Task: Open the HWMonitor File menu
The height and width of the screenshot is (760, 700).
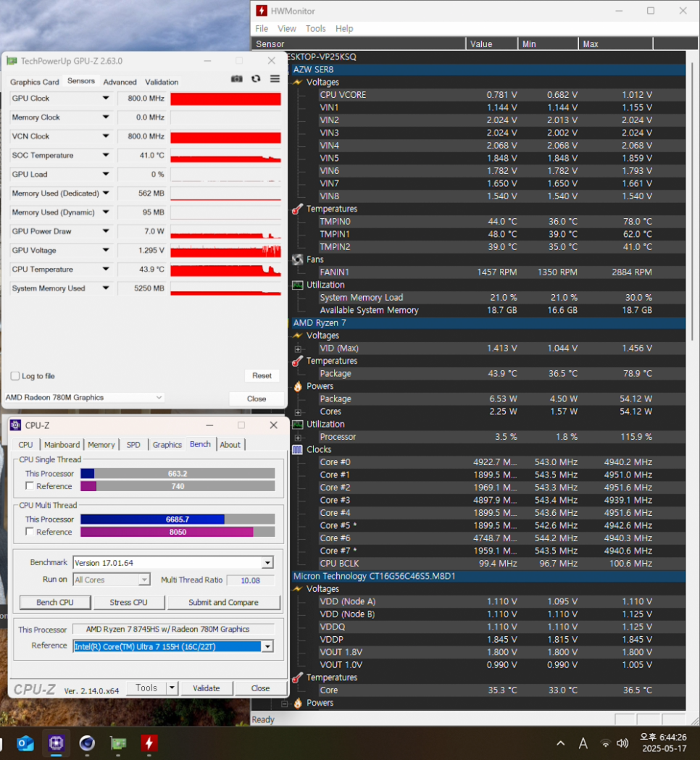Action: point(262,28)
